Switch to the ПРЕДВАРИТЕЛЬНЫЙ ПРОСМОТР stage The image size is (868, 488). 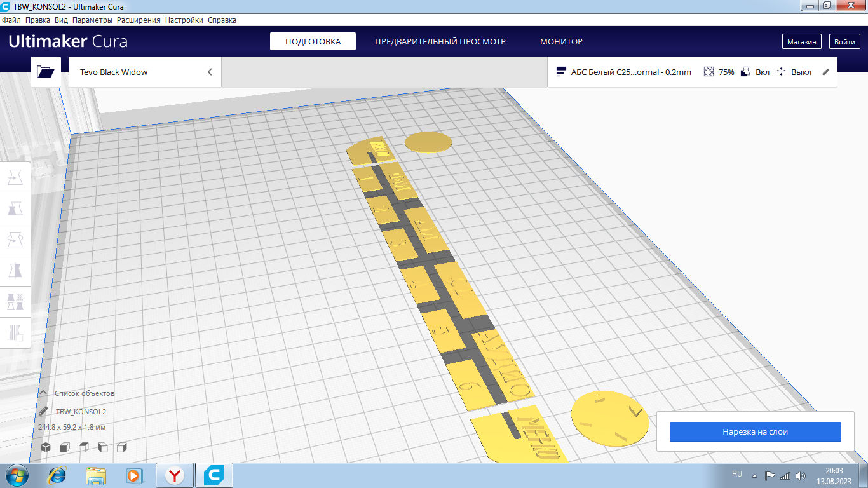click(x=440, y=41)
